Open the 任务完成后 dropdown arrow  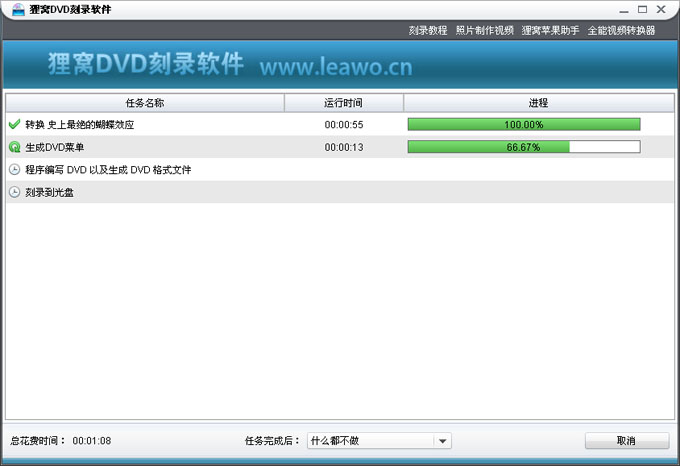442,441
